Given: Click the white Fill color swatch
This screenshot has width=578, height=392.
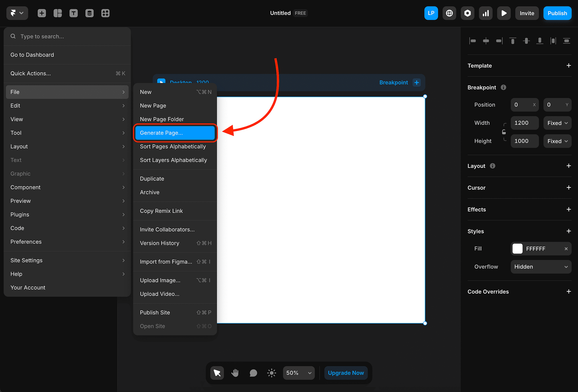Looking at the screenshot, I should (x=518, y=249).
